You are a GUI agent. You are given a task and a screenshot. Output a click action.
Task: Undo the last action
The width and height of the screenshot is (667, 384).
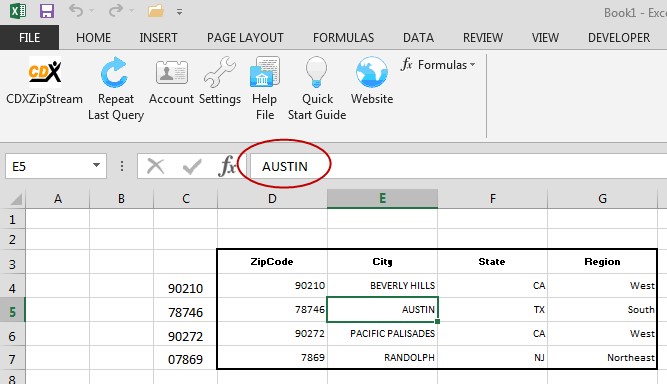(76, 10)
